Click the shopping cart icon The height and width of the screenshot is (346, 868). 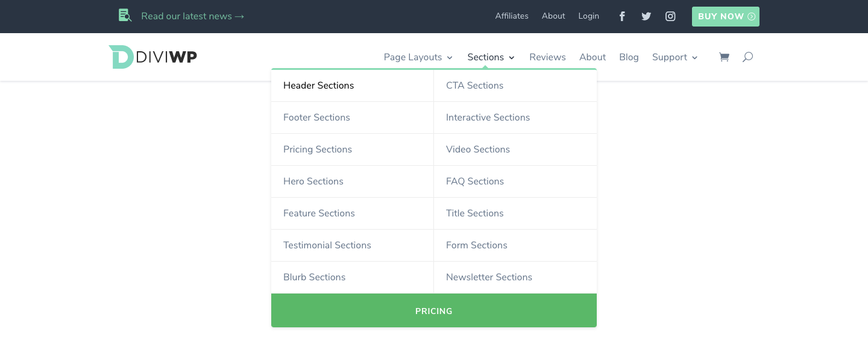(724, 57)
